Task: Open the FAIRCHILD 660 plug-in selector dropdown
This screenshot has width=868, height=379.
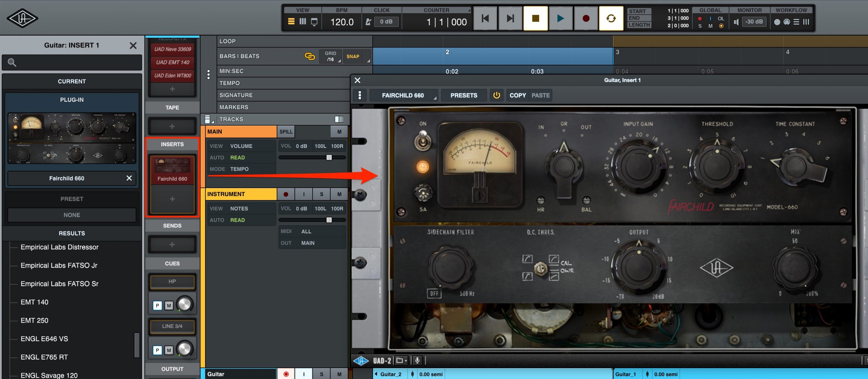Action: 403,95
